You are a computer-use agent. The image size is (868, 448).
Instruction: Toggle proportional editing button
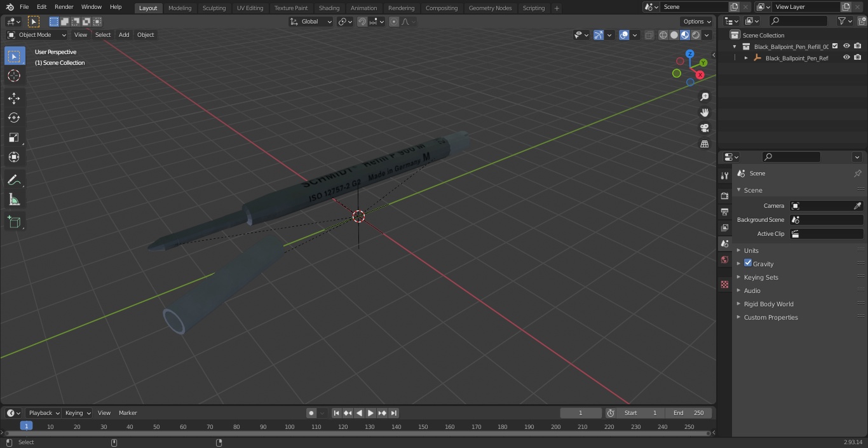394,22
